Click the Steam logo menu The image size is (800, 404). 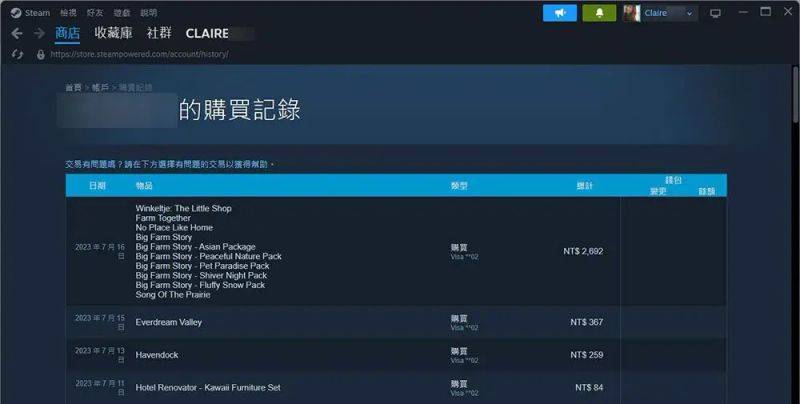pyautogui.click(x=30, y=13)
